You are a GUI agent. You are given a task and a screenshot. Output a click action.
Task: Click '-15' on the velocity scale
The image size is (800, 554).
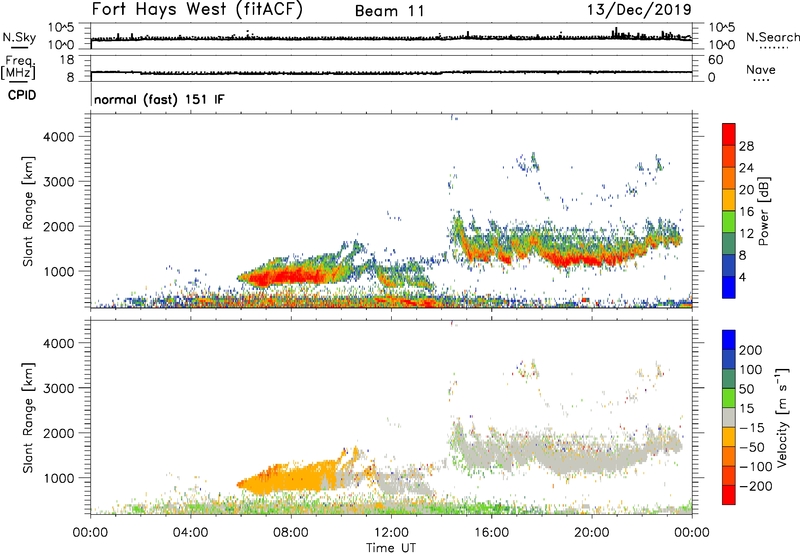(752, 428)
